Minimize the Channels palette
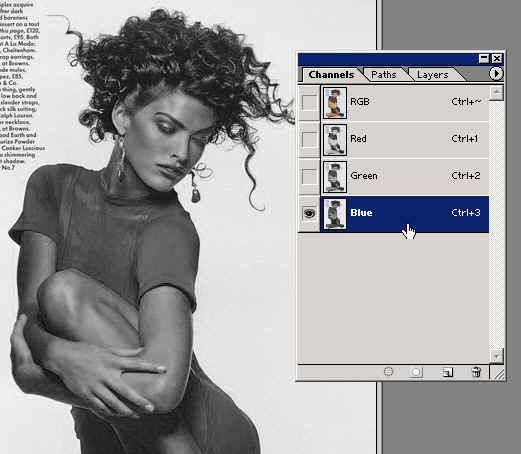 484,59
